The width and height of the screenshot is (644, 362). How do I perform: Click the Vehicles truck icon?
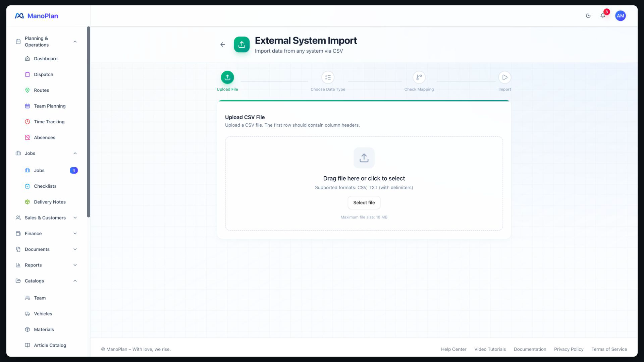pyautogui.click(x=28, y=314)
